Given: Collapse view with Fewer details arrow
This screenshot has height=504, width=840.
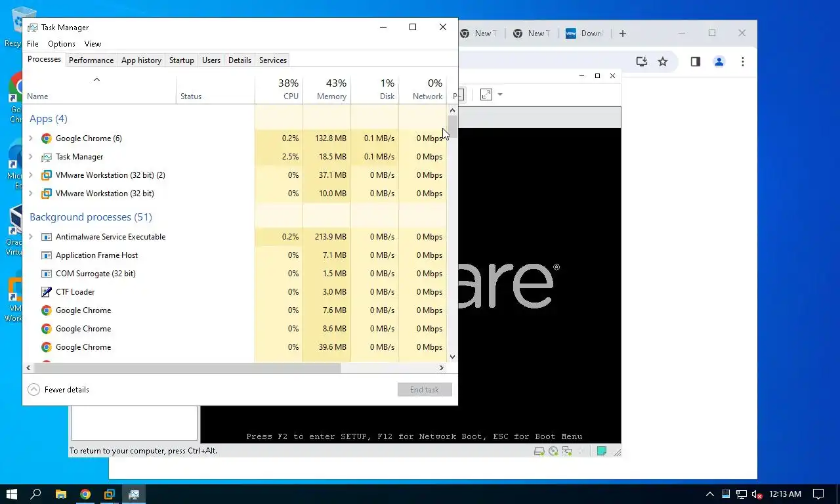Looking at the screenshot, I should (x=33, y=390).
